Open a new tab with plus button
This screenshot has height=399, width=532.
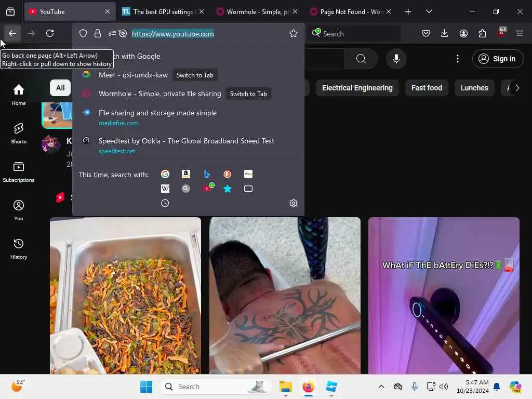[x=408, y=11]
